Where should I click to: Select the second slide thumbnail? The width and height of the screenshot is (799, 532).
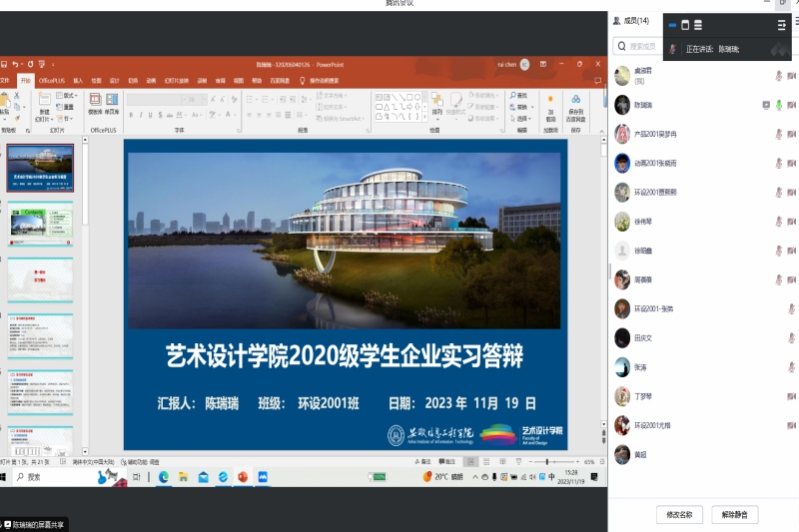coord(41,223)
